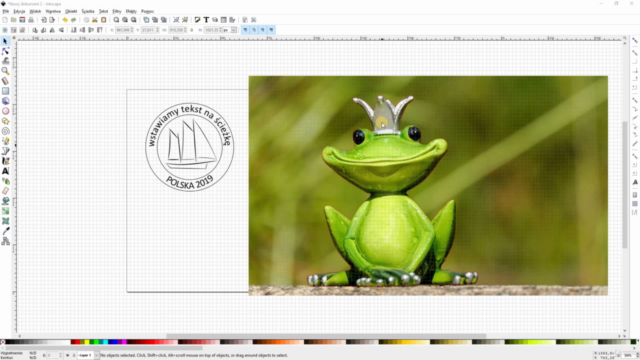Open the Plik menu
This screenshot has width=640, height=360.
pyautogui.click(x=6, y=11)
